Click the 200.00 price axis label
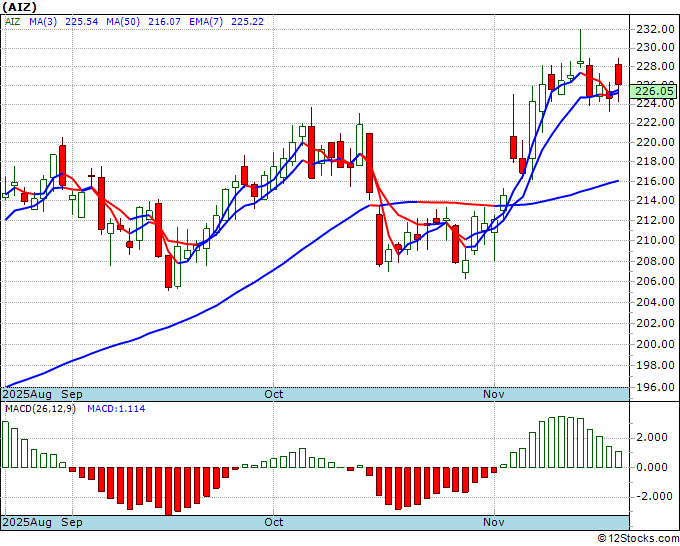 point(655,344)
